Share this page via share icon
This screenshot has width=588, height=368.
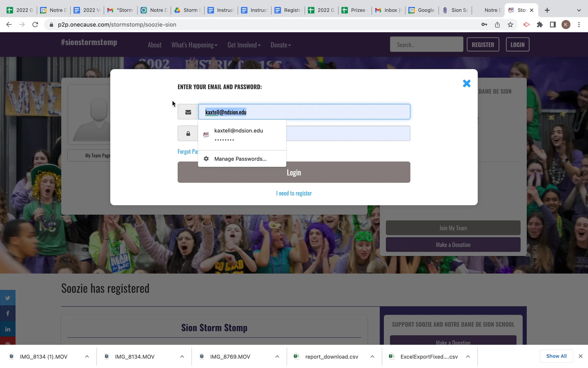(497, 25)
